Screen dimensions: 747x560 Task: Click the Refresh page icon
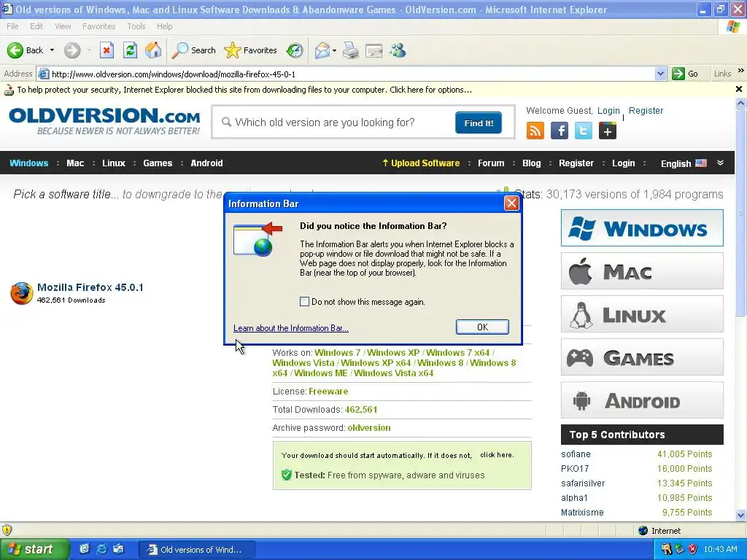(130, 50)
